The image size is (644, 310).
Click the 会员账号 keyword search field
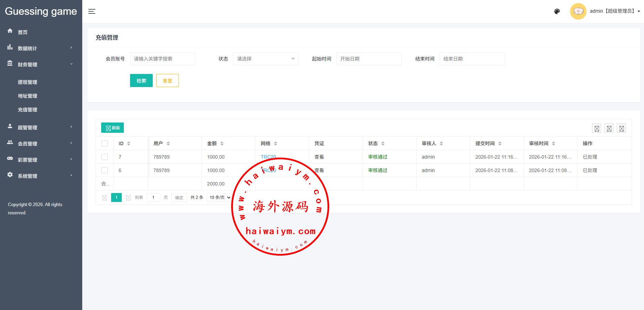162,59
